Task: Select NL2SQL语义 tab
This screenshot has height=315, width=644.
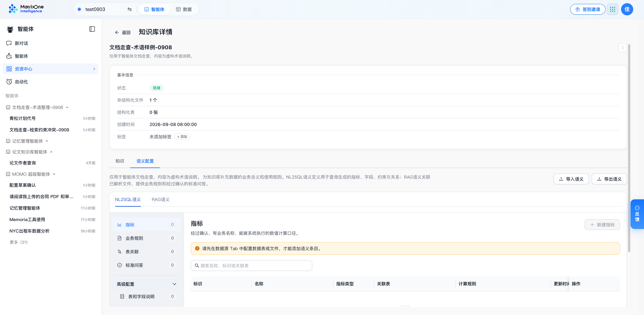Action: point(128,199)
